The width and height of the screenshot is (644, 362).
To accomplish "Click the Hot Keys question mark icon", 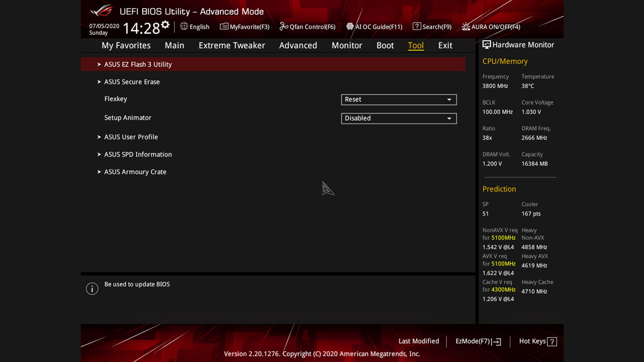I will click(552, 342).
